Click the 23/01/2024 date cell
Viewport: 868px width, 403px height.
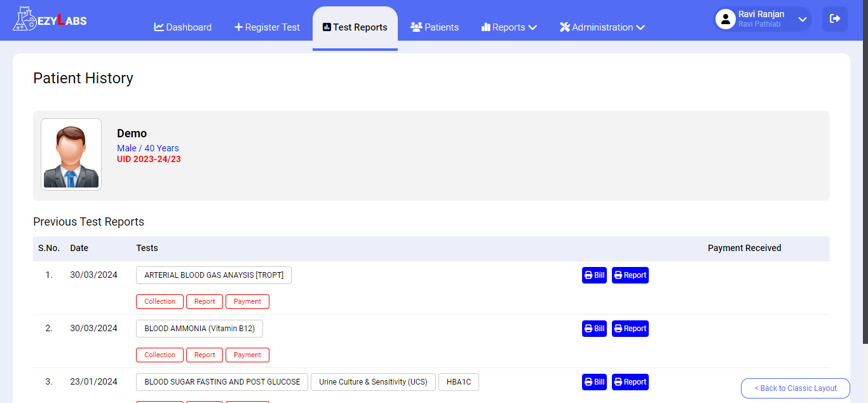point(93,382)
